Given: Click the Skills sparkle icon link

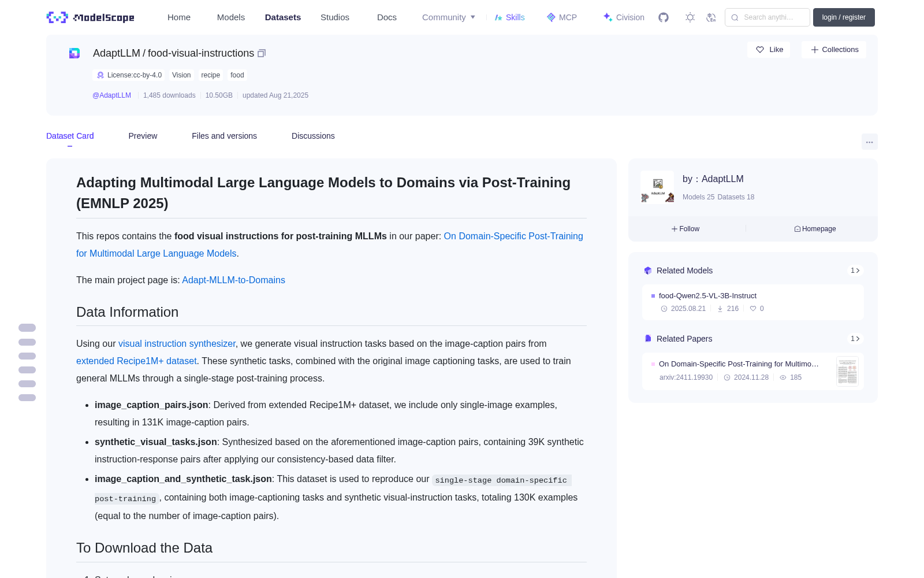Looking at the screenshot, I should tap(509, 17).
